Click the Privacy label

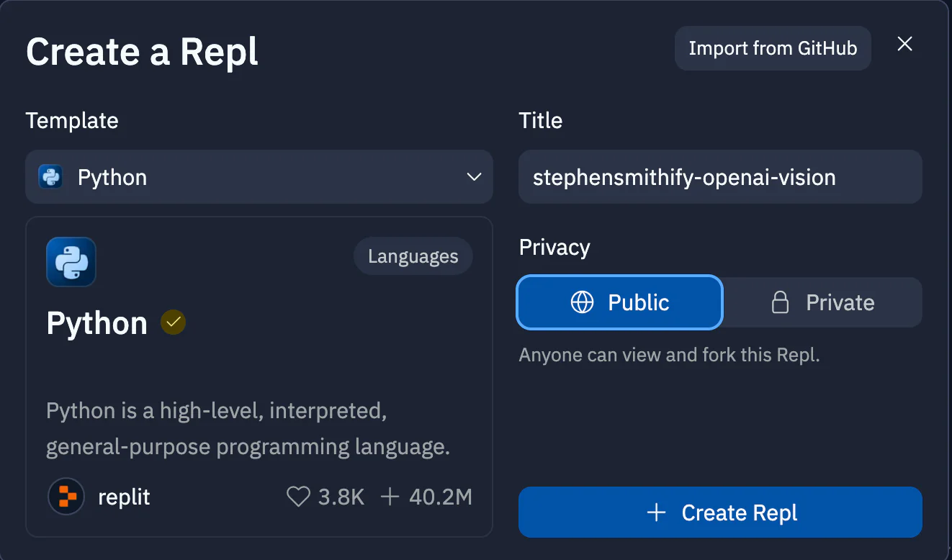click(x=554, y=248)
